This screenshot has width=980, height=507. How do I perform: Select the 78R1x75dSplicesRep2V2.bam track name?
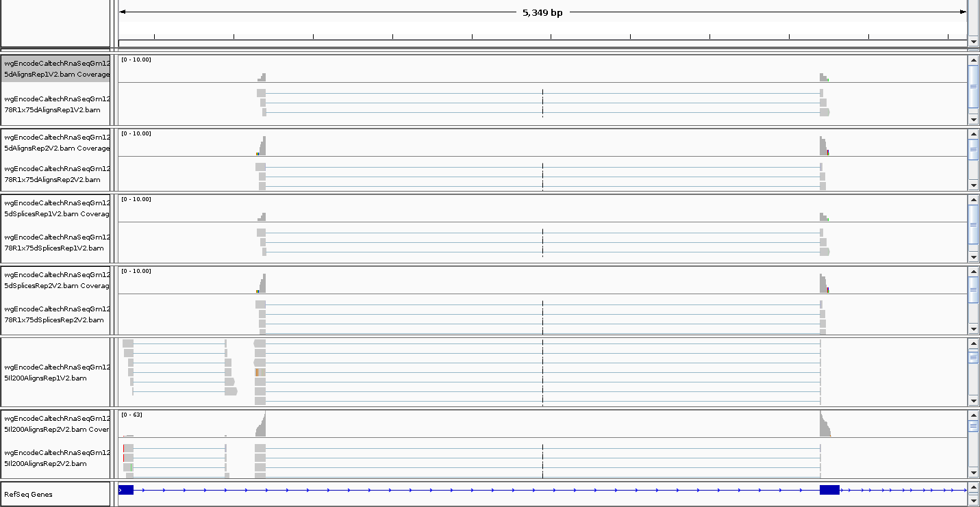click(x=56, y=314)
